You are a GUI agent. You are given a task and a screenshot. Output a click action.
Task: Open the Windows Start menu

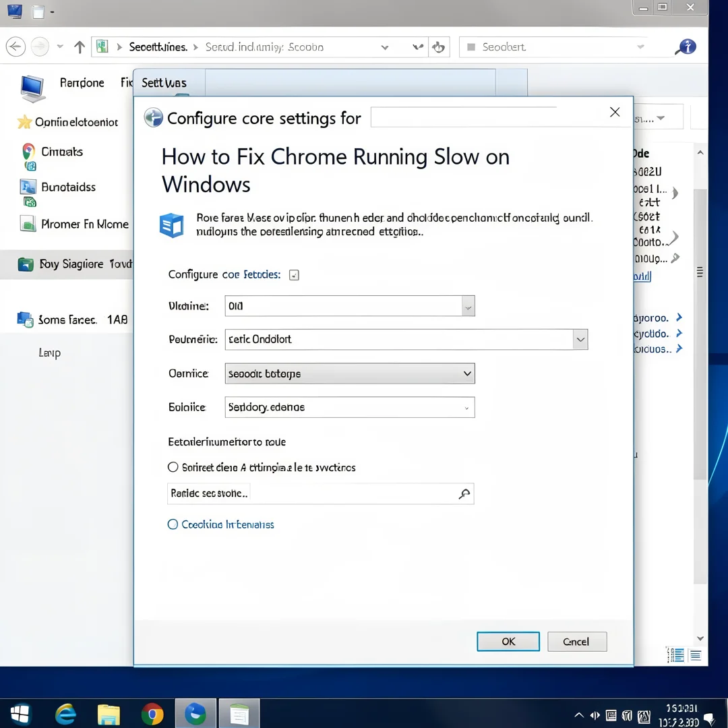click(x=20, y=714)
